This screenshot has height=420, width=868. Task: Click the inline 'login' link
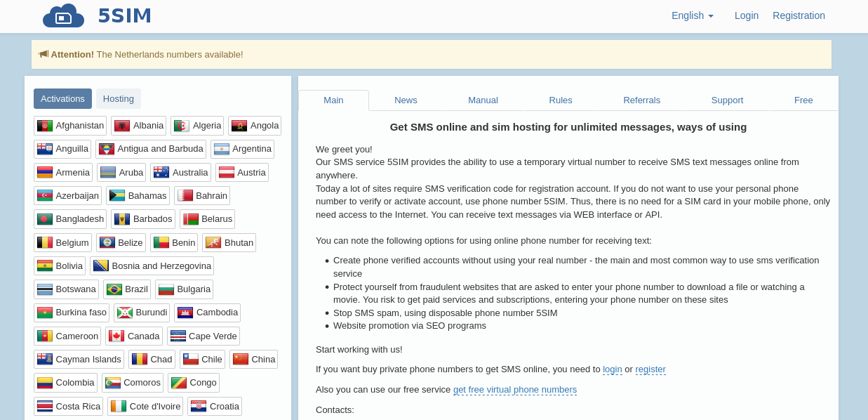pos(613,369)
